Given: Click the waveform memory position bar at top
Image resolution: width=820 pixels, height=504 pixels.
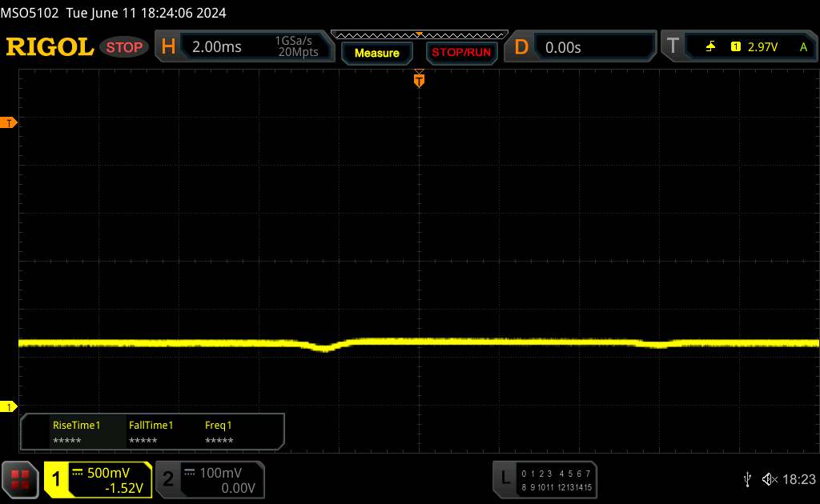Looking at the screenshot, I should click(x=419, y=34).
